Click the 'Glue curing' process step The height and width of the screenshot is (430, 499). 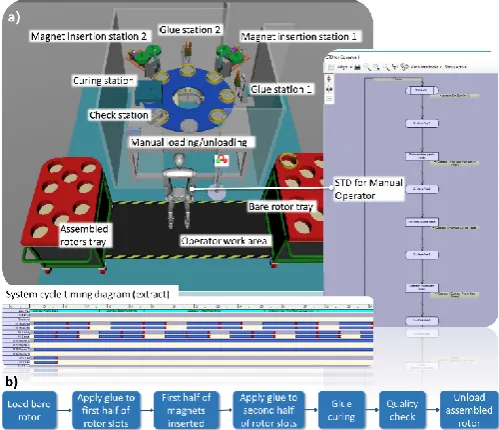342,410
